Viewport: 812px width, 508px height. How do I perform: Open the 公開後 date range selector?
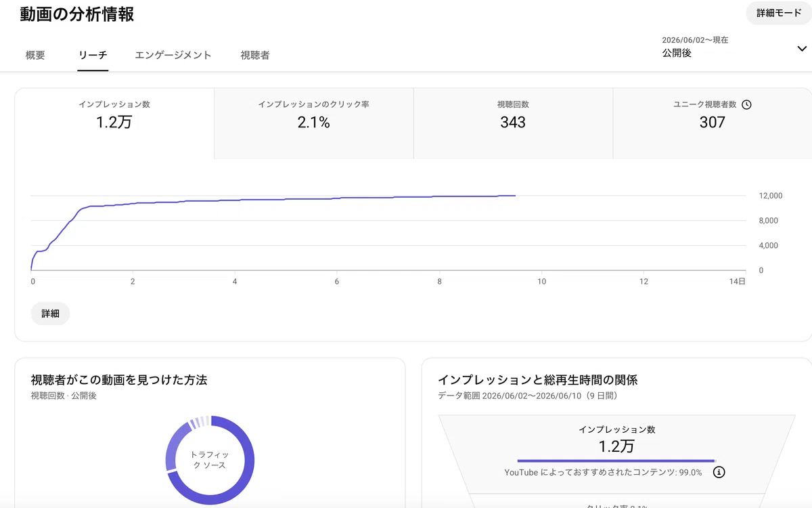click(x=734, y=47)
